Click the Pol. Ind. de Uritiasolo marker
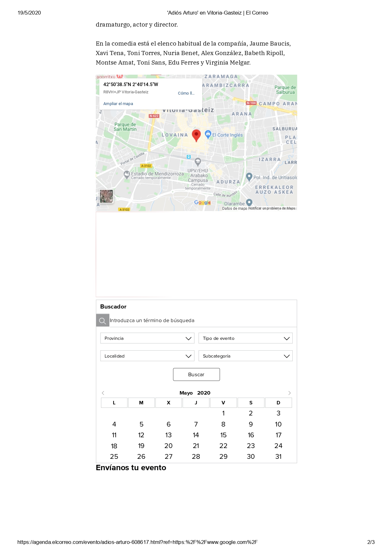Viewport: 392px width, 555px height. (x=249, y=177)
